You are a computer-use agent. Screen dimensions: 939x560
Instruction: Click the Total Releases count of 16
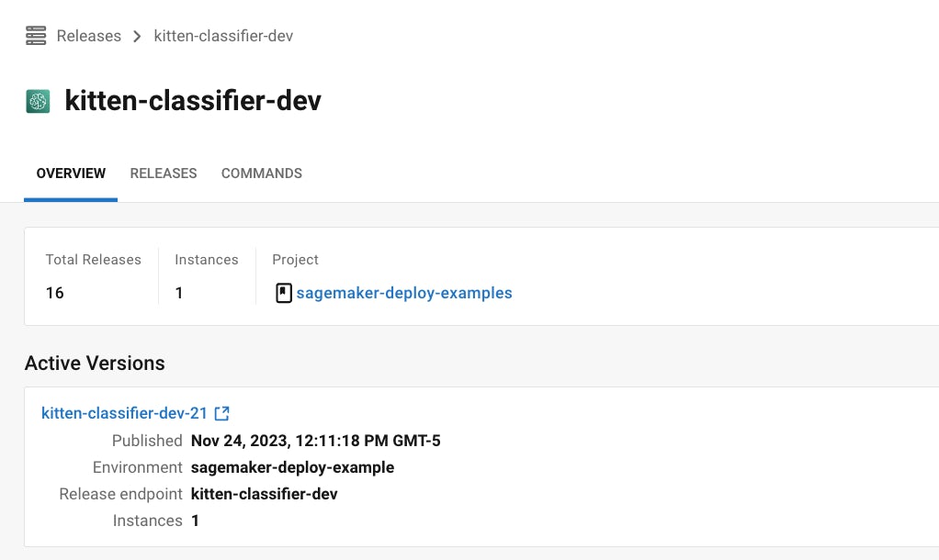[x=55, y=293]
